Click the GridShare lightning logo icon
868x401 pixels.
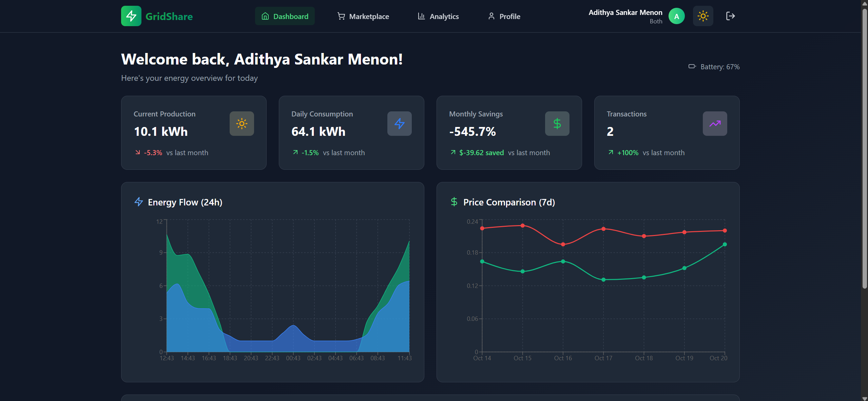pos(131,16)
